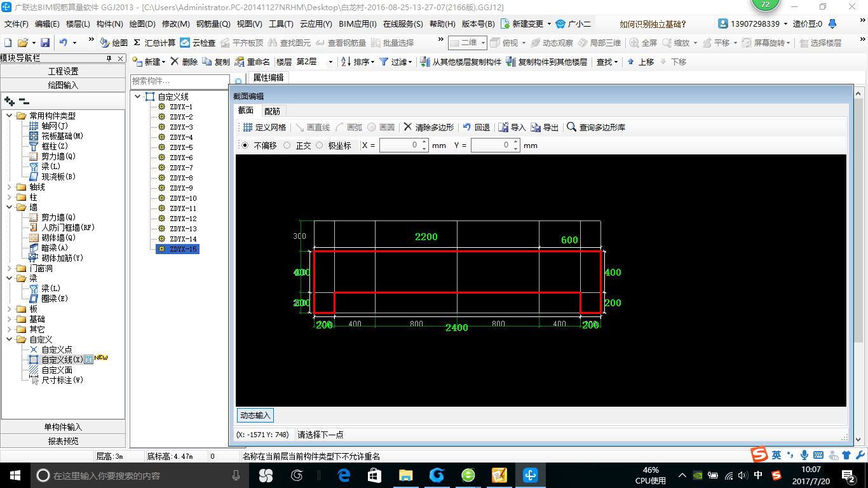Image resolution: width=868 pixels, height=488 pixels.
Task: Select 自定义面 in navigation tree
Action: coord(57,370)
